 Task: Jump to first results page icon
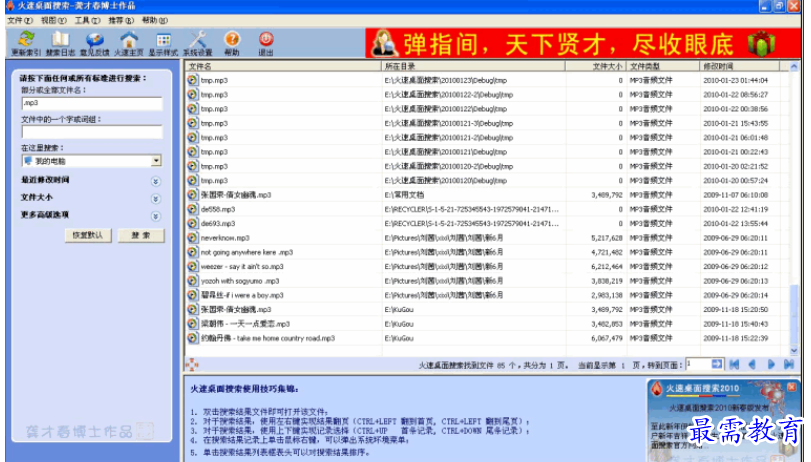point(734,364)
